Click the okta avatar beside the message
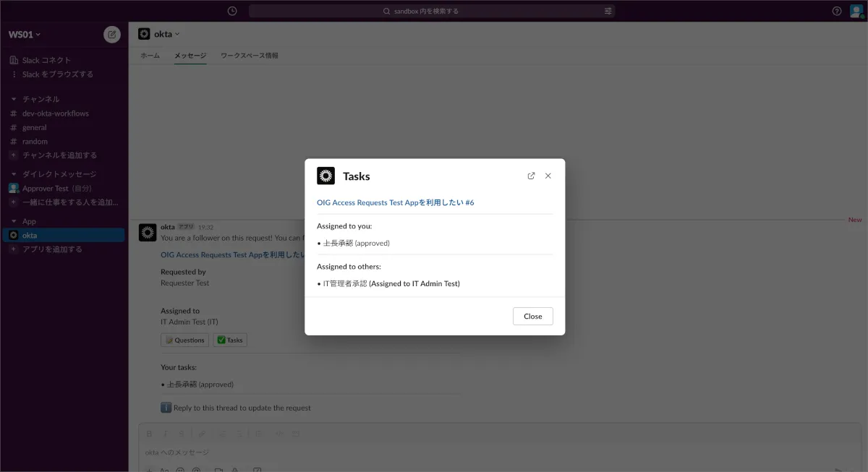This screenshot has width=868, height=472. click(x=147, y=233)
